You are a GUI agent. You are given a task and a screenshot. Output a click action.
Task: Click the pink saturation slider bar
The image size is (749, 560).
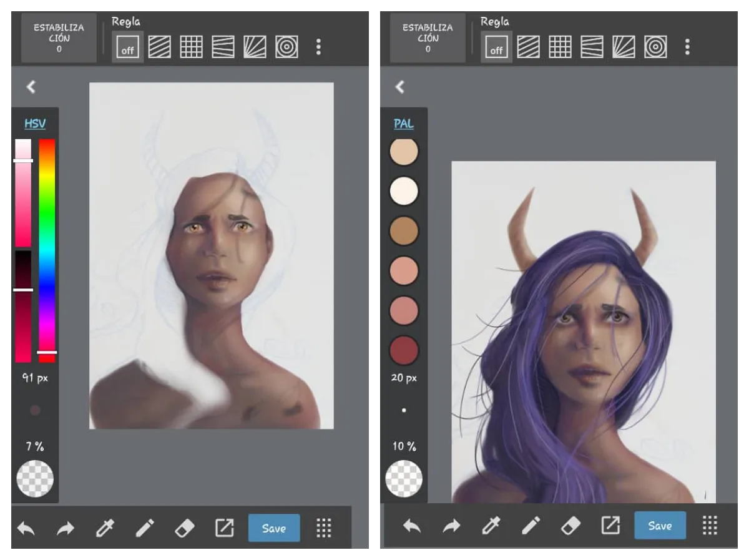(x=23, y=192)
